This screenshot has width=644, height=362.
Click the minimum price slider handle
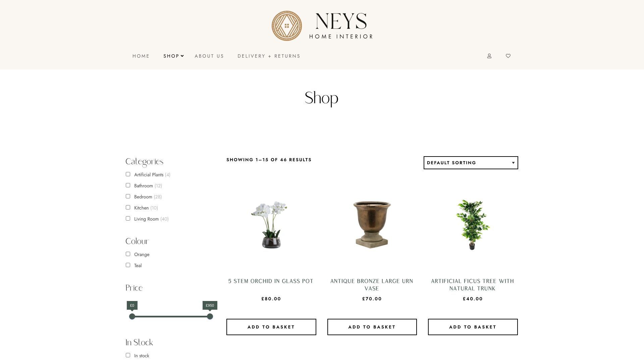coord(132,316)
